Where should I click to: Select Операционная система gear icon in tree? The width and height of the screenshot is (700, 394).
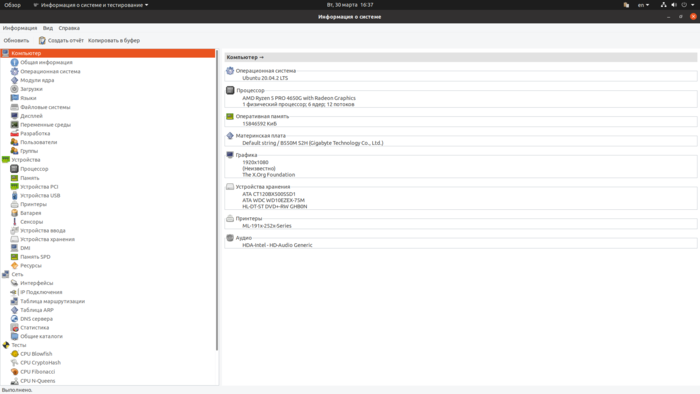coord(14,71)
